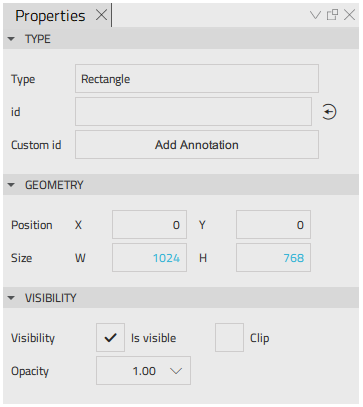Image resolution: width=363 pixels, height=407 pixels.
Task: Open the Opacity dropdown arrow
Action: 176,371
